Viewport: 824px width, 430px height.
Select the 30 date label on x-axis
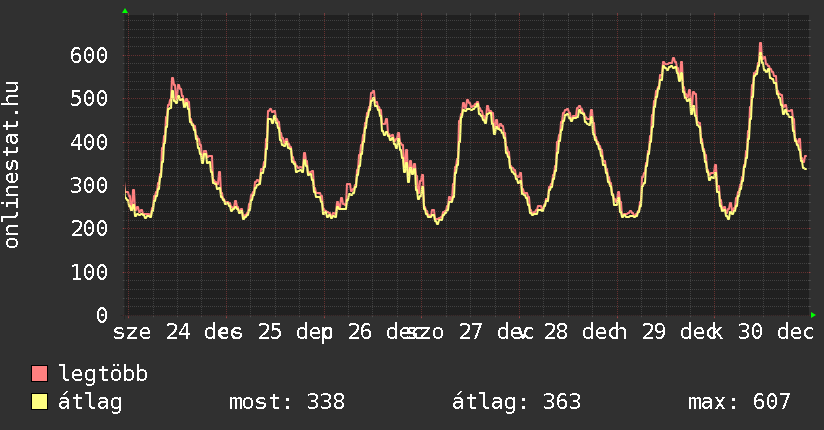click(751, 332)
